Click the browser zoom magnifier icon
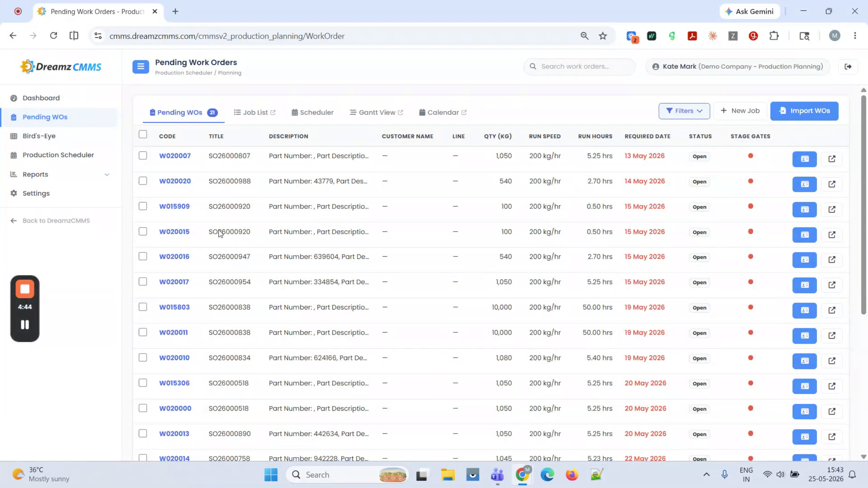868x488 pixels. (584, 36)
